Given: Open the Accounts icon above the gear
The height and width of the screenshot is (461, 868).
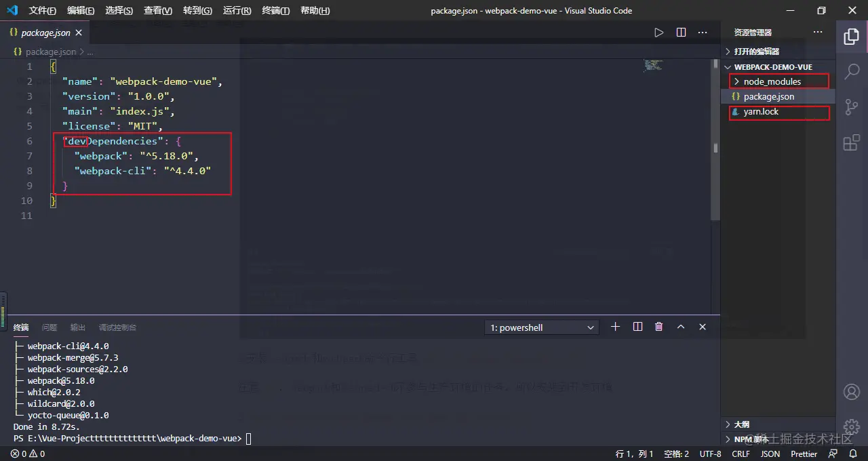Looking at the screenshot, I should click(852, 392).
